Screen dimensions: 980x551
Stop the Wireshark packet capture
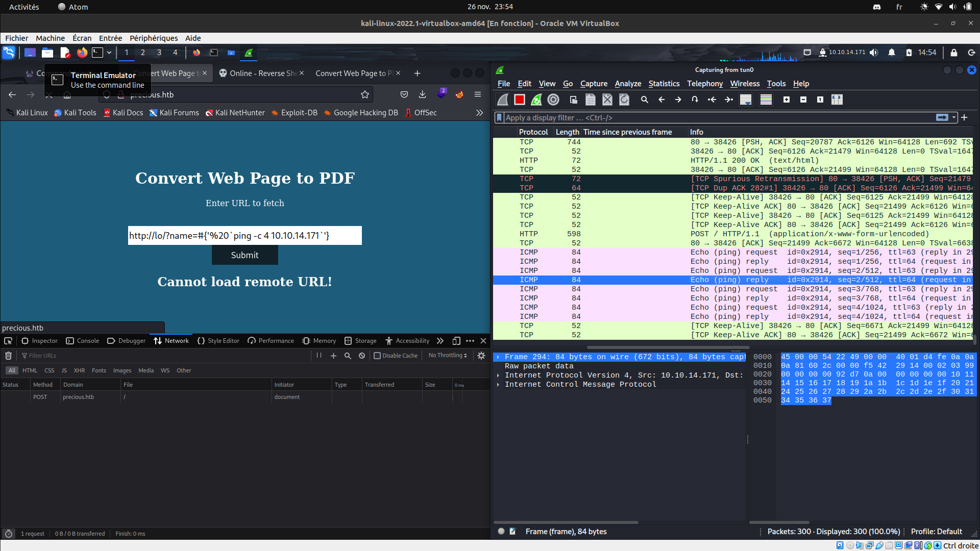click(520, 100)
